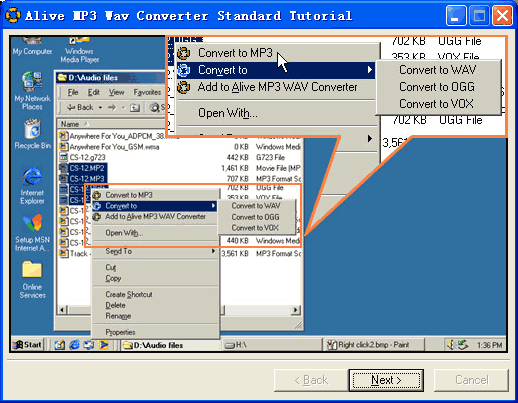Select Create Shortcut from the context menu
Viewport: 518px width, 403px height.
pyautogui.click(x=129, y=294)
